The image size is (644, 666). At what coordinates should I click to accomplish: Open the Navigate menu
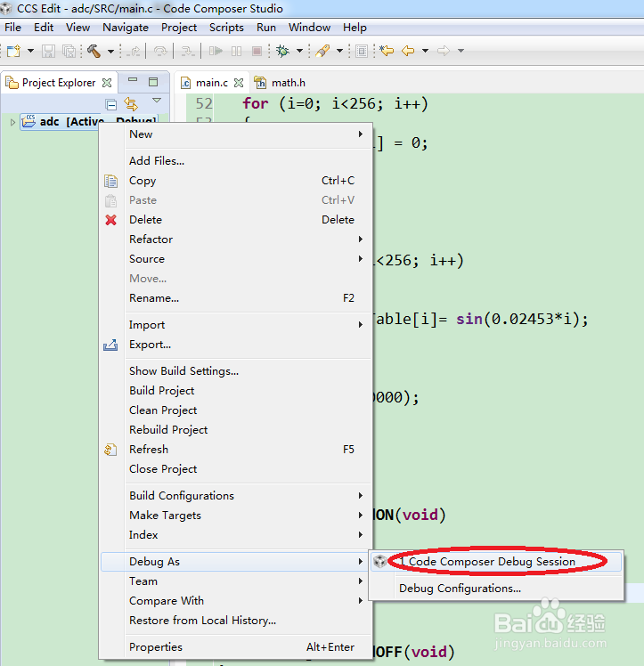click(x=126, y=28)
